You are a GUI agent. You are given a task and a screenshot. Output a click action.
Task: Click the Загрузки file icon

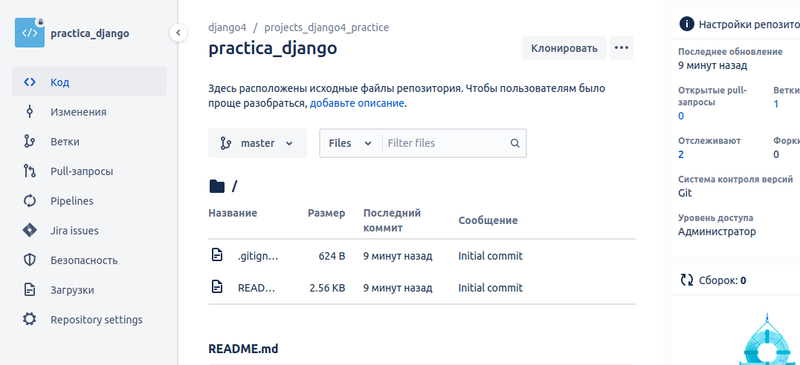tap(30, 289)
